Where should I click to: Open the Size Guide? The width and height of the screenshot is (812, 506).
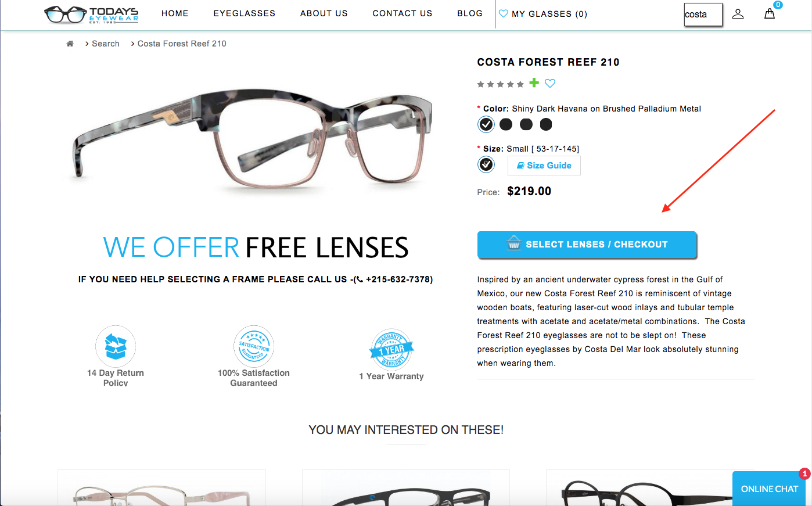544,166
